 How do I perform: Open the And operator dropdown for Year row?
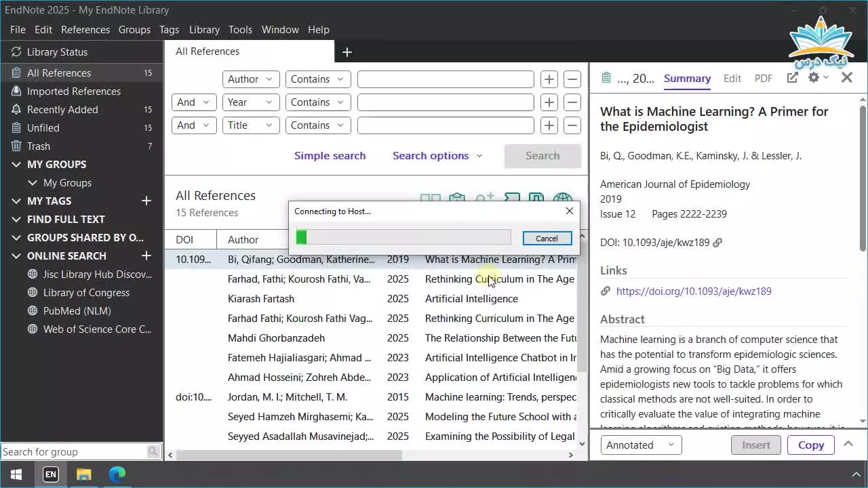194,102
